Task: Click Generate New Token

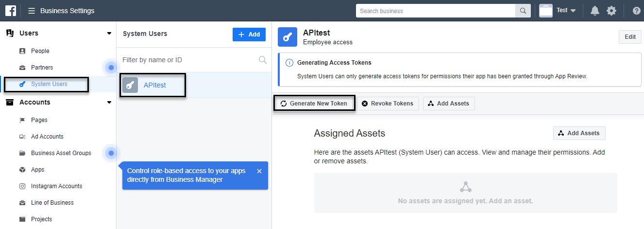Action: (314, 104)
